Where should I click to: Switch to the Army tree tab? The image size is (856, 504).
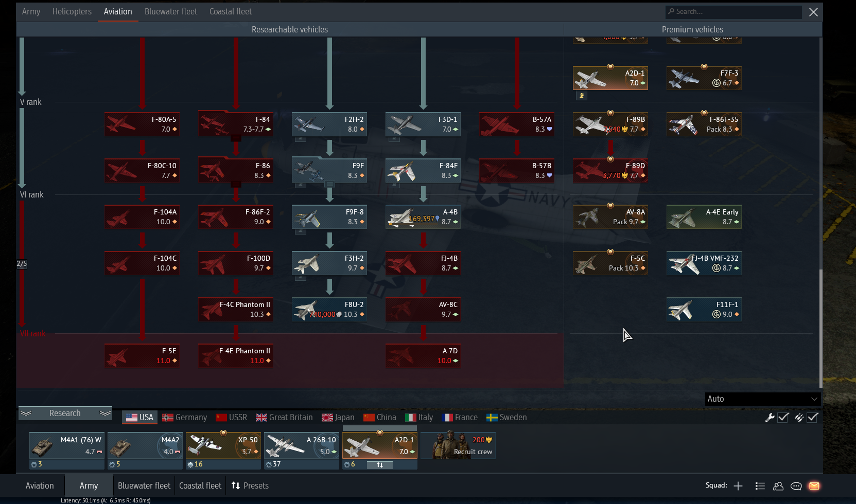coord(31,11)
